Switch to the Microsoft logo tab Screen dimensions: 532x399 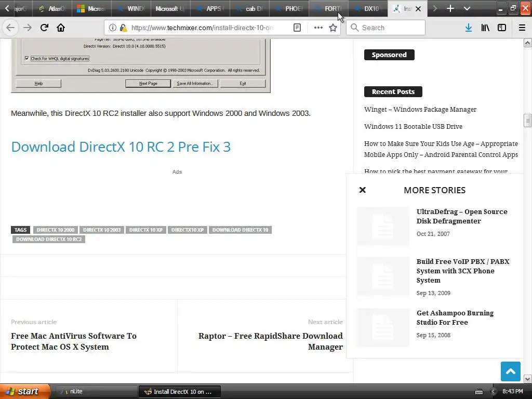[x=91, y=8]
